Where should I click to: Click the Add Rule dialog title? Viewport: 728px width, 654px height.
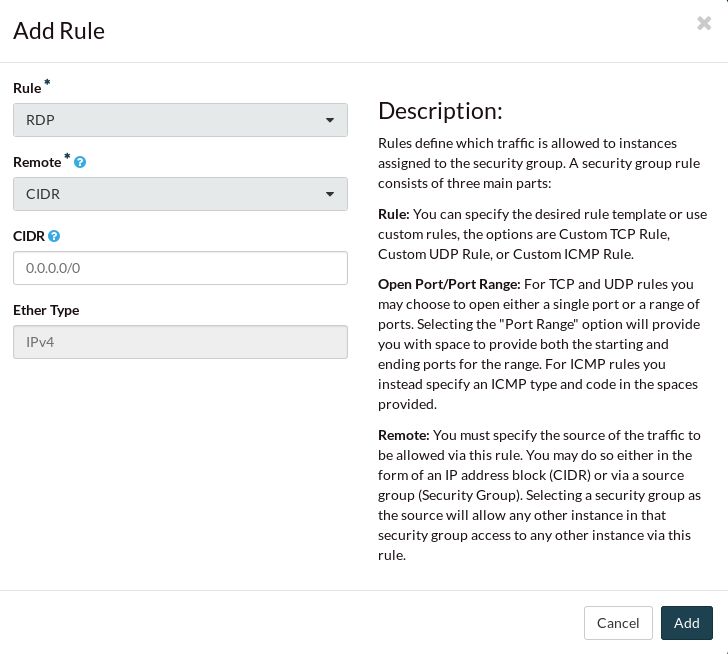(x=59, y=31)
